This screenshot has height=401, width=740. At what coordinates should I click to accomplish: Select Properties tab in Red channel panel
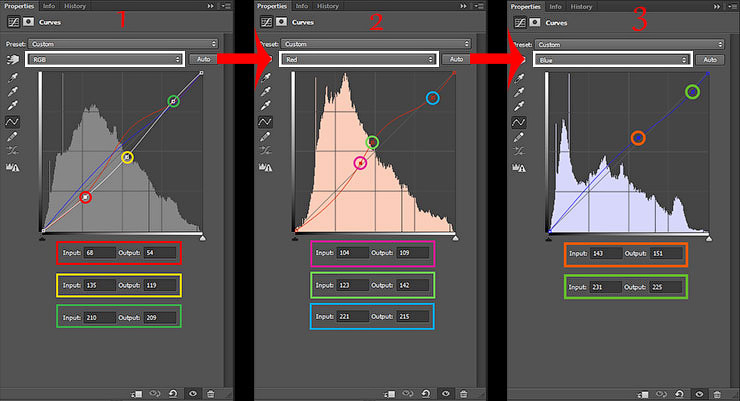(x=272, y=6)
